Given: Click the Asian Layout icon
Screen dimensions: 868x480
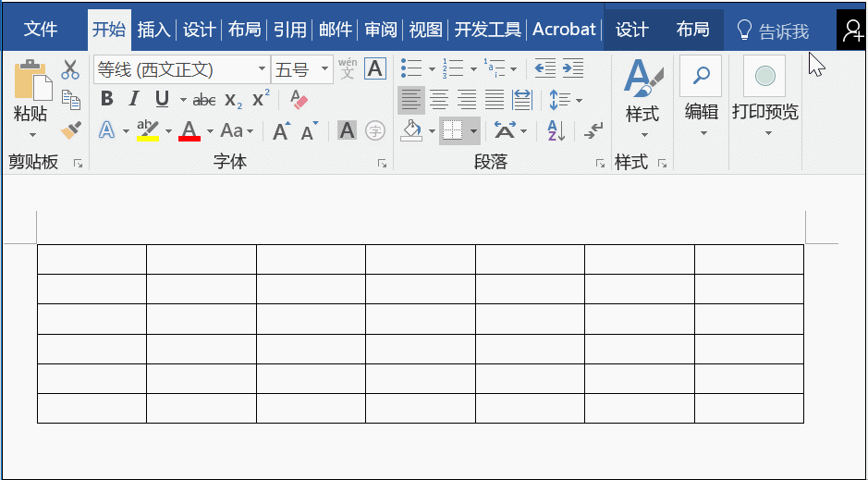Looking at the screenshot, I should pyautogui.click(x=505, y=131).
